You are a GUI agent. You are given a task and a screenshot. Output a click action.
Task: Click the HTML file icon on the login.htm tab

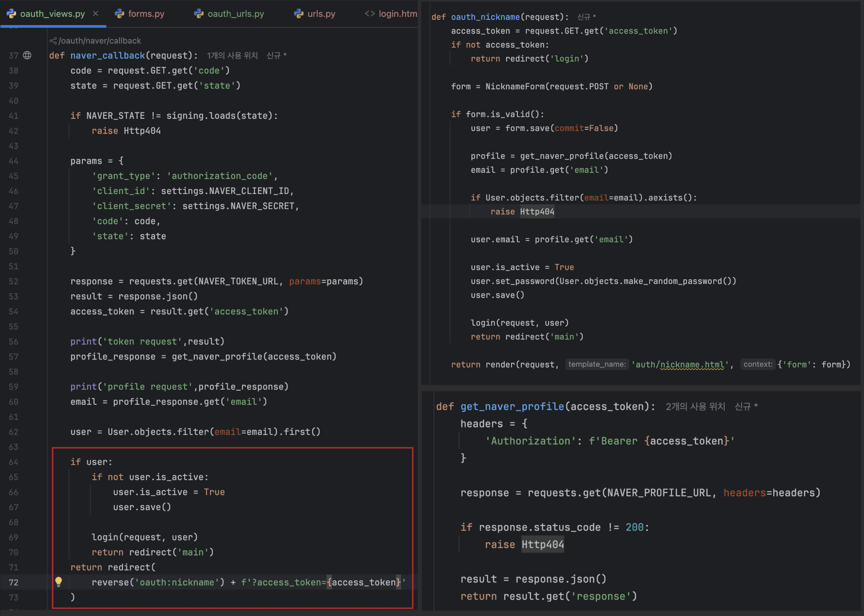tap(370, 14)
